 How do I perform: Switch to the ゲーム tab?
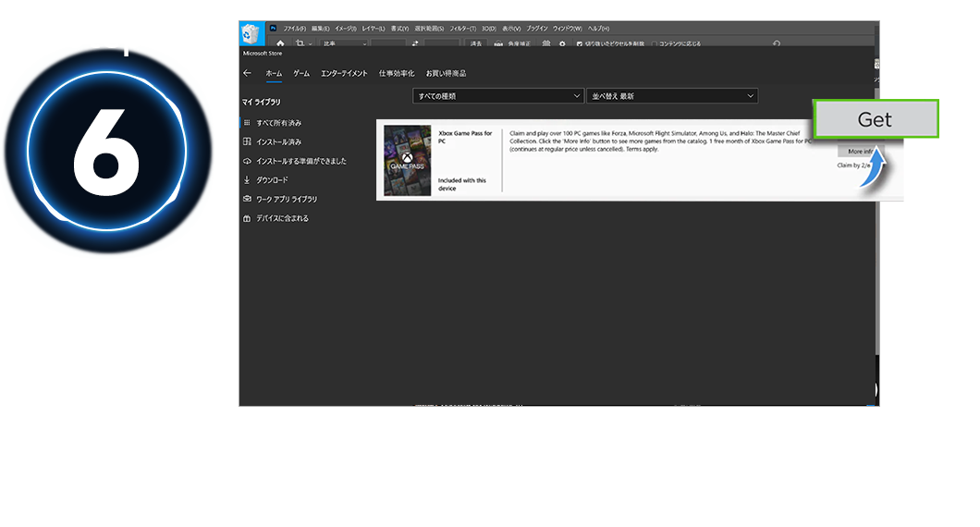301,73
